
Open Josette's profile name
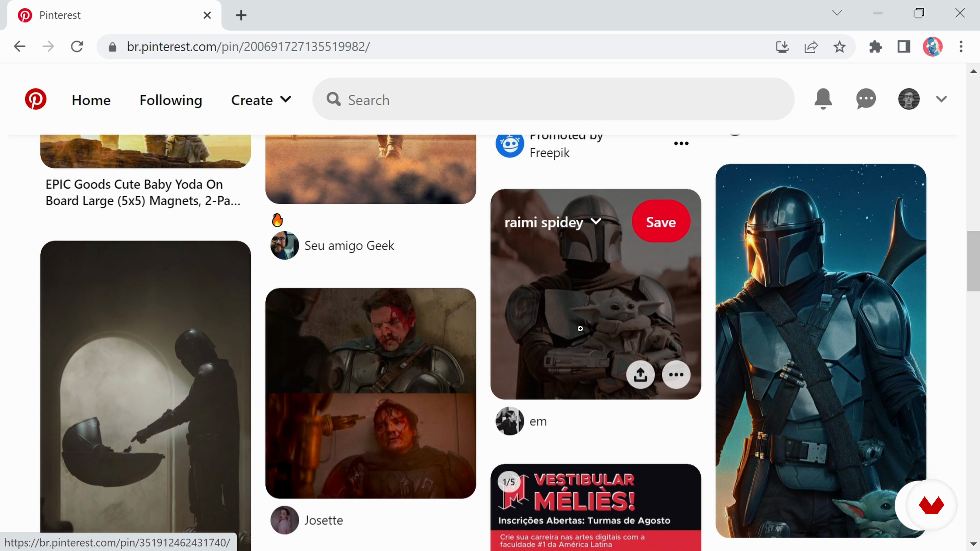pyautogui.click(x=323, y=520)
